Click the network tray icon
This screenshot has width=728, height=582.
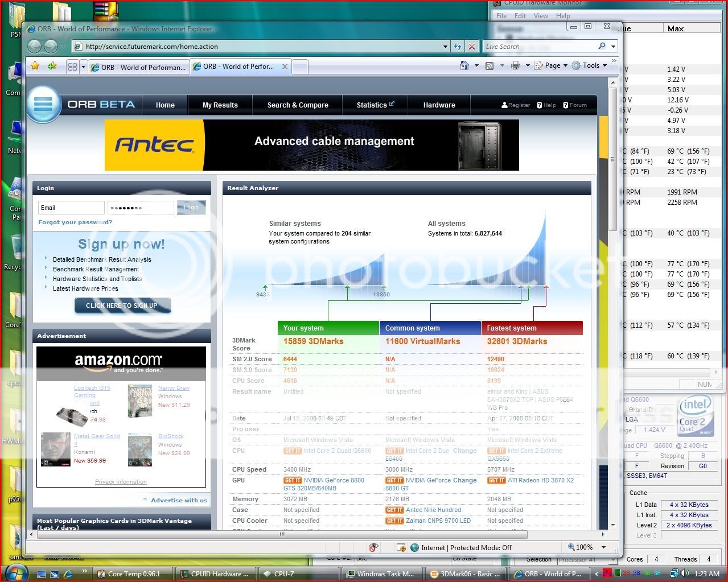pyautogui.click(x=674, y=573)
